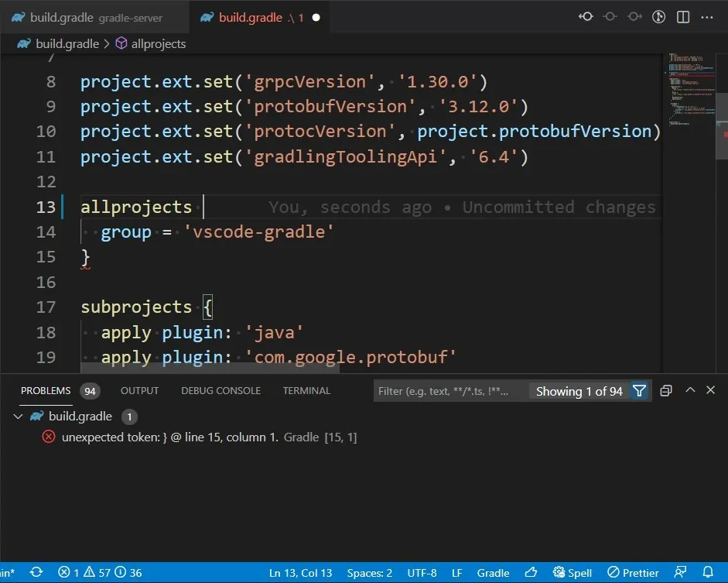This screenshot has width=728, height=583.
Task: Open the timeline/git history circular icon
Action: click(658, 17)
